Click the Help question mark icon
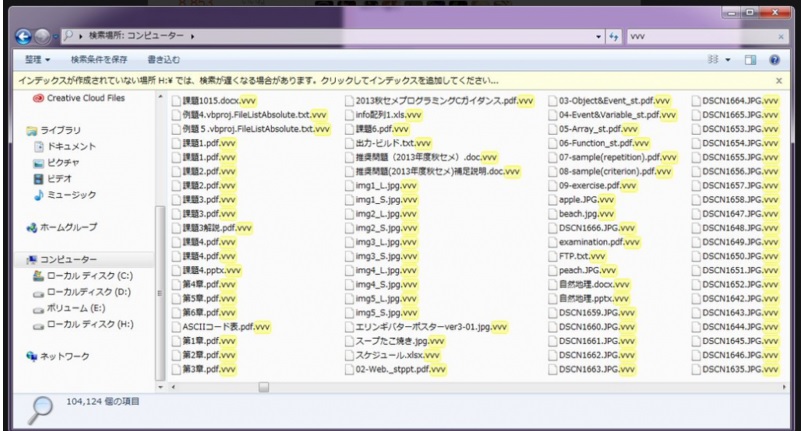 tap(775, 59)
